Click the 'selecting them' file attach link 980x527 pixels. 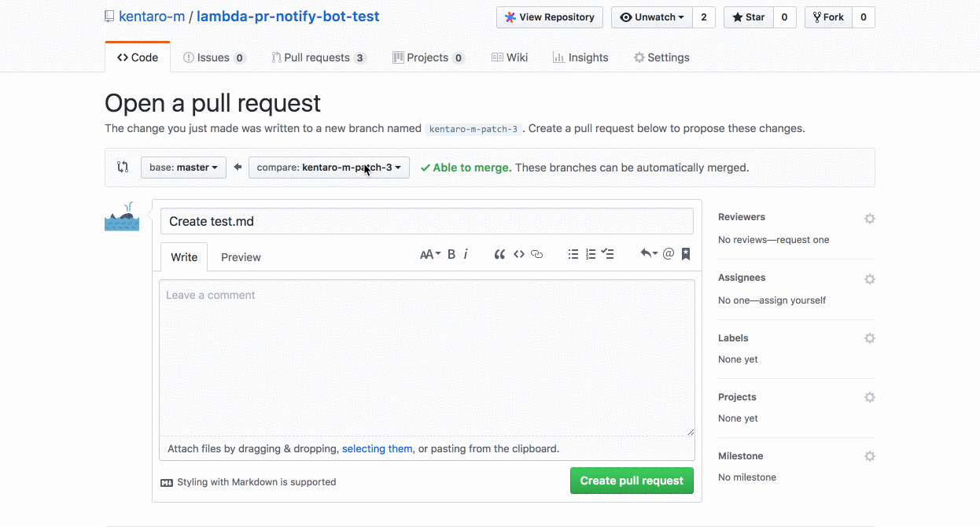[378, 449]
